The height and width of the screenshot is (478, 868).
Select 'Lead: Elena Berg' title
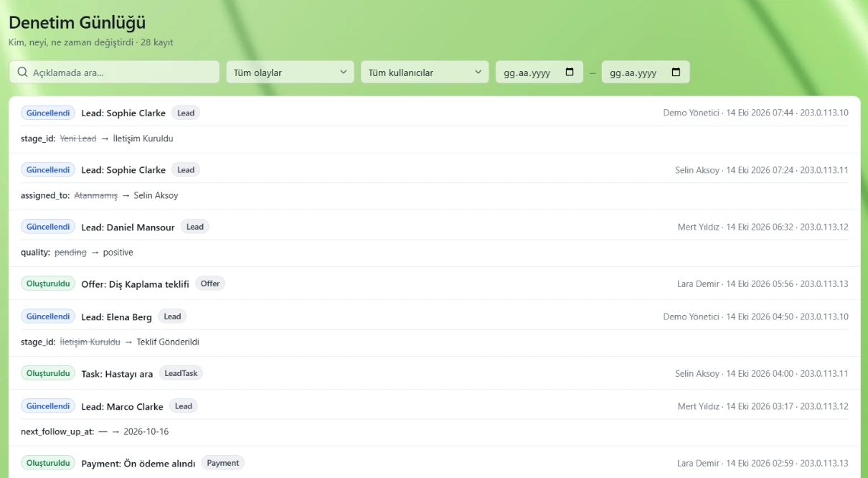pyautogui.click(x=117, y=317)
